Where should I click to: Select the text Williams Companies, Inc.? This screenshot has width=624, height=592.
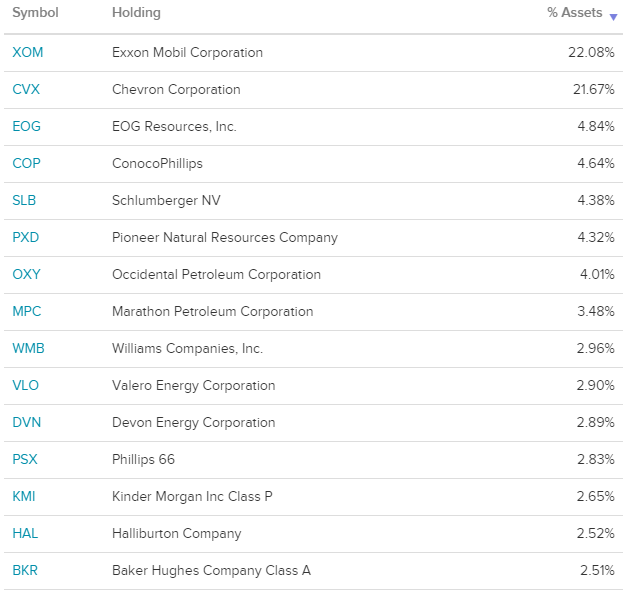point(187,348)
